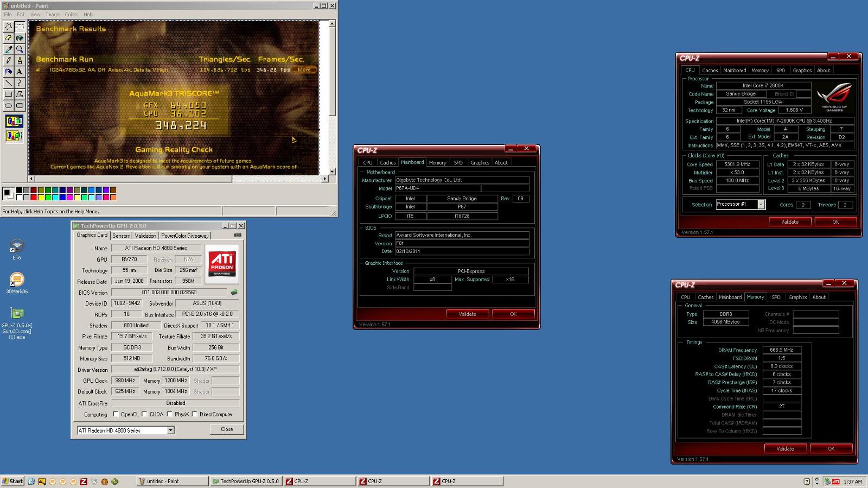
Task: Click Validate in the Mainboard CPU-Z window
Action: 468,314
